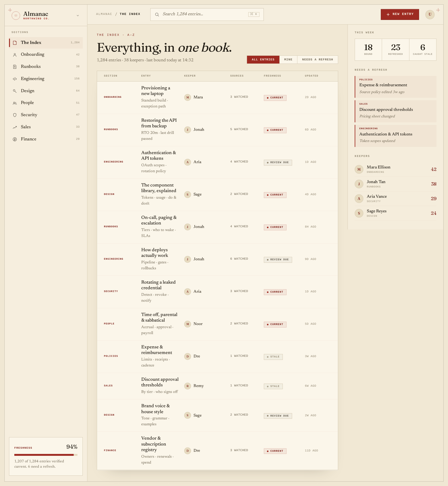Screen dimensions: 448x486
Task: Open Rotating a leaked credential entry
Action: 158,285
